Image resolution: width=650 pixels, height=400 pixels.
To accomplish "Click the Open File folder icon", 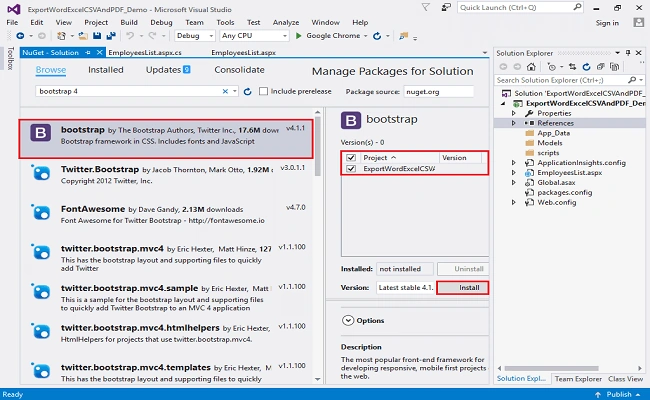I will pyautogui.click(x=83, y=36).
